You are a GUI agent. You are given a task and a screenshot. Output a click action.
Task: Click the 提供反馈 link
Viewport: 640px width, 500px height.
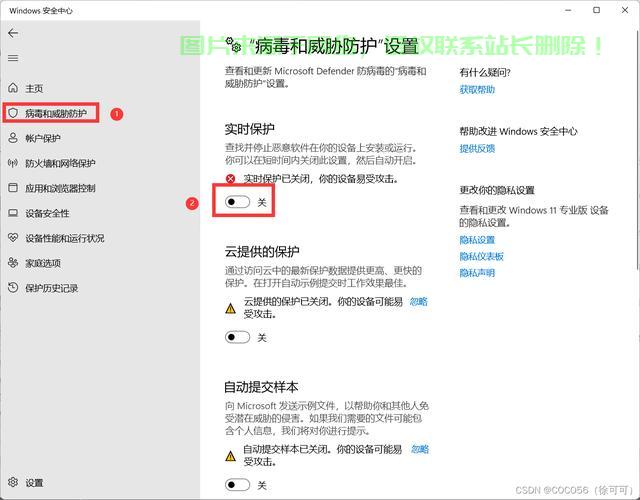[477, 148]
